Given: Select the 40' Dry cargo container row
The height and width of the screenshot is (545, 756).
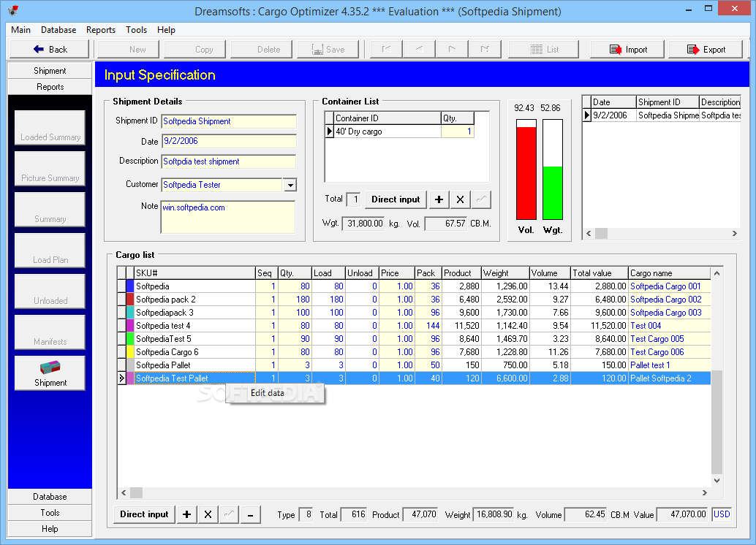Looking at the screenshot, I should tap(400, 132).
